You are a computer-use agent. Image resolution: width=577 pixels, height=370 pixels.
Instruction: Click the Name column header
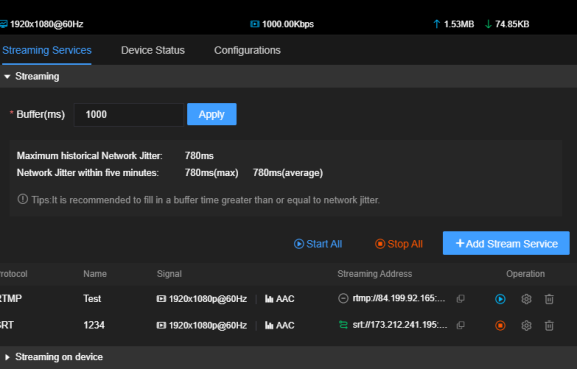coord(95,274)
